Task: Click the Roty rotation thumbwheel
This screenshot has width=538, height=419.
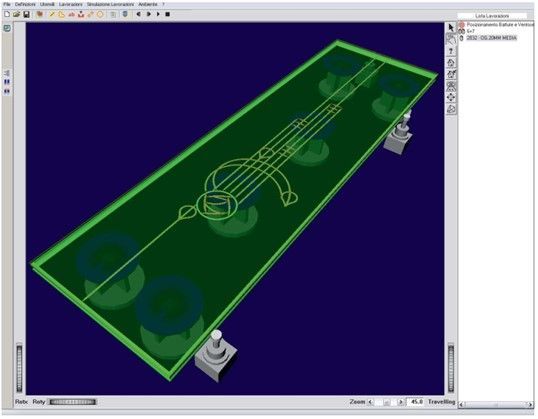Action: (72, 402)
